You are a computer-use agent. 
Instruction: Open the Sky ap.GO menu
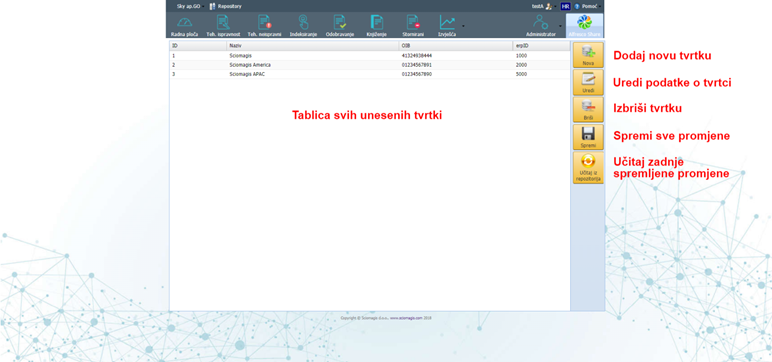click(x=190, y=6)
